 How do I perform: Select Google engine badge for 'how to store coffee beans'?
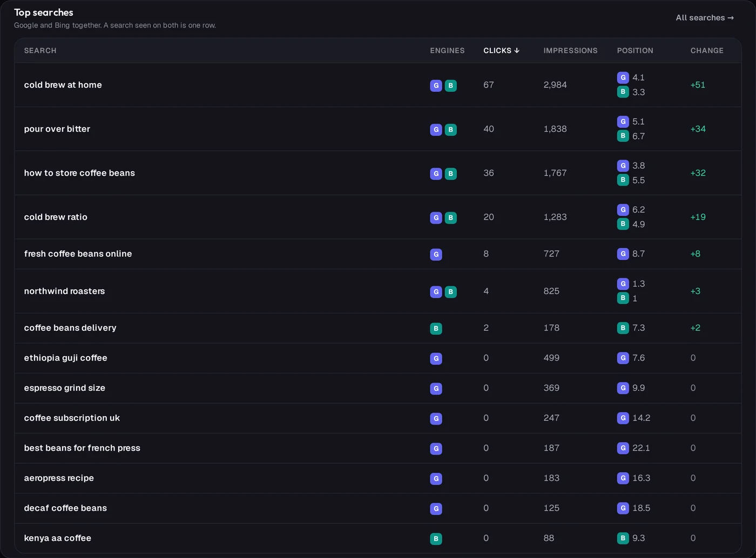click(436, 174)
